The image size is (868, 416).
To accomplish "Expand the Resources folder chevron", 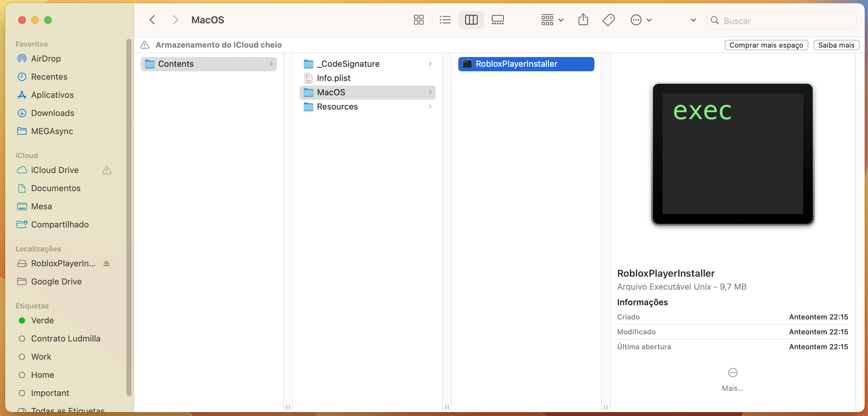I will pyautogui.click(x=430, y=107).
